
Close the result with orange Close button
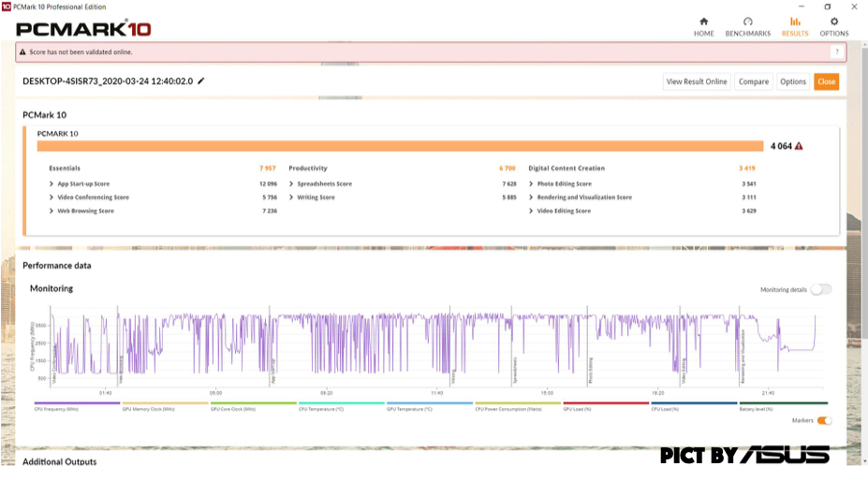pos(826,81)
